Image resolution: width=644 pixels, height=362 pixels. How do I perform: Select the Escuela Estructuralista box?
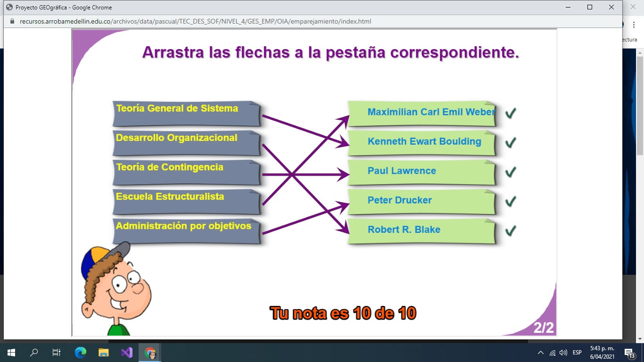(x=186, y=202)
